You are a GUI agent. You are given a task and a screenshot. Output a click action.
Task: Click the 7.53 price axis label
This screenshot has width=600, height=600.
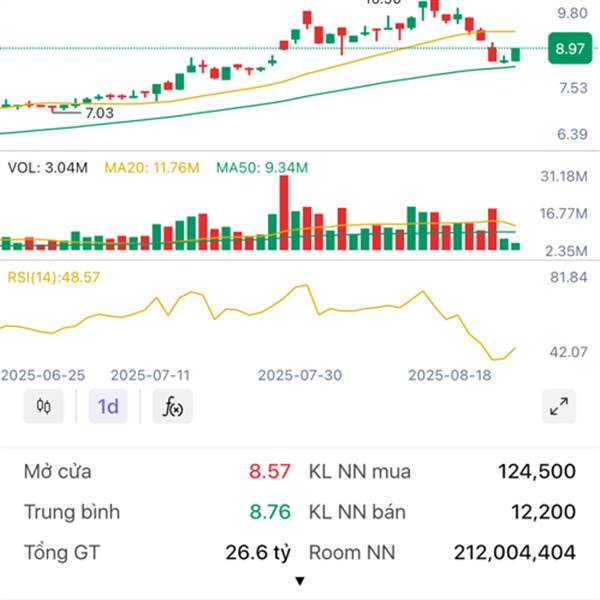(573, 88)
